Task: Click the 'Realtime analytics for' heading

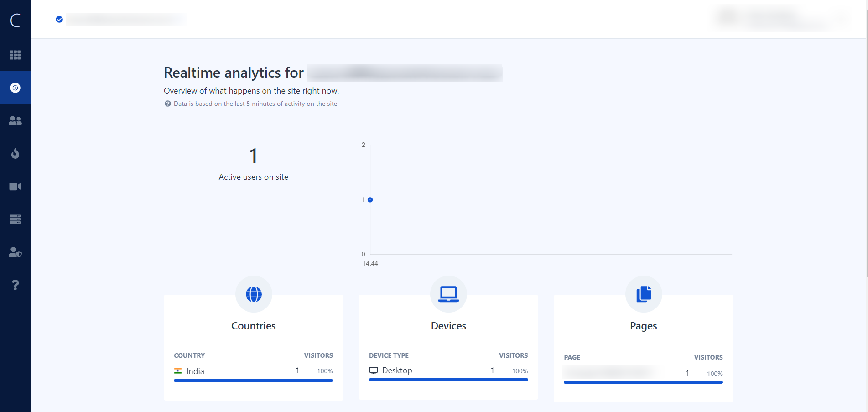Action: click(x=234, y=73)
